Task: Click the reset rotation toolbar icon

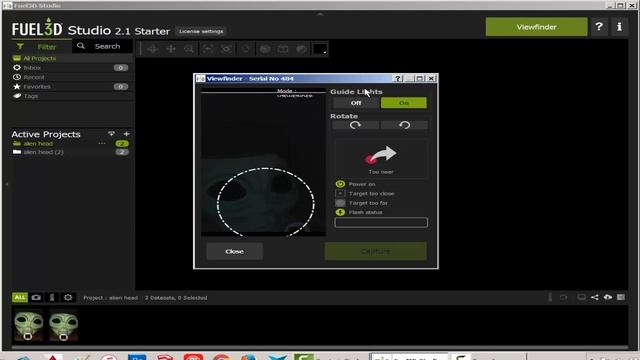Action: click(245, 49)
